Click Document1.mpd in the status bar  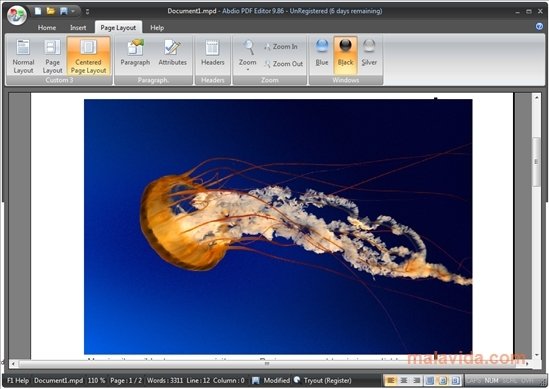pos(58,380)
